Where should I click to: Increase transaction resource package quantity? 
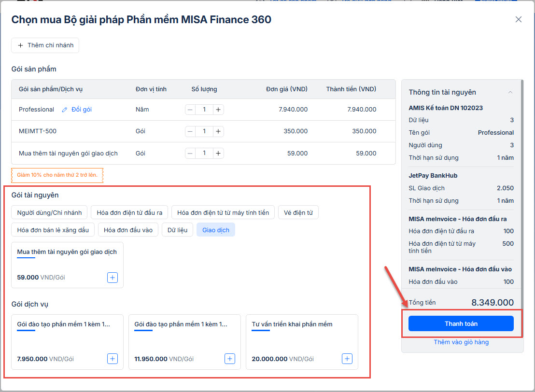tap(218, 153)
